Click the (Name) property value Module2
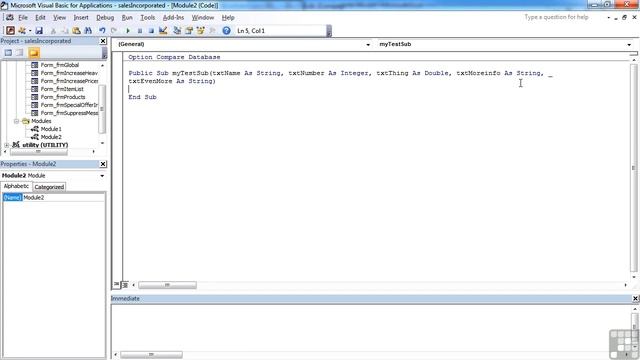 pyautogui.click(x=63, y=198)
